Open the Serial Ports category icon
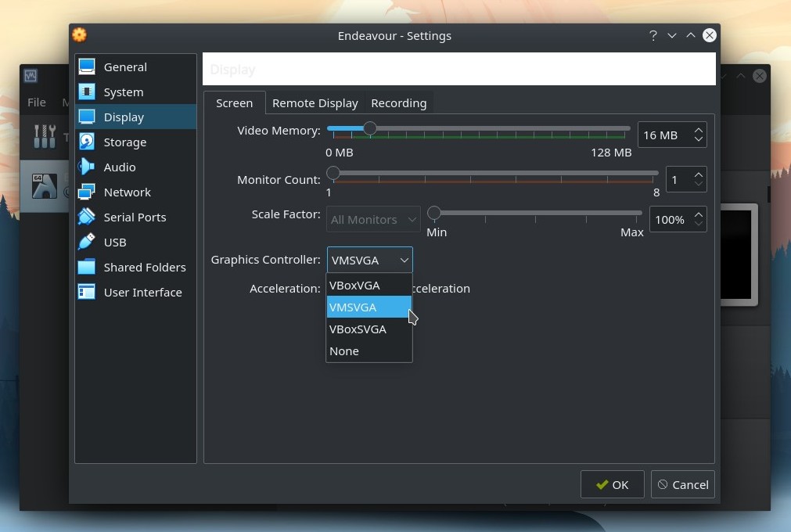This screenshot has width=791, height=532. 87,217
